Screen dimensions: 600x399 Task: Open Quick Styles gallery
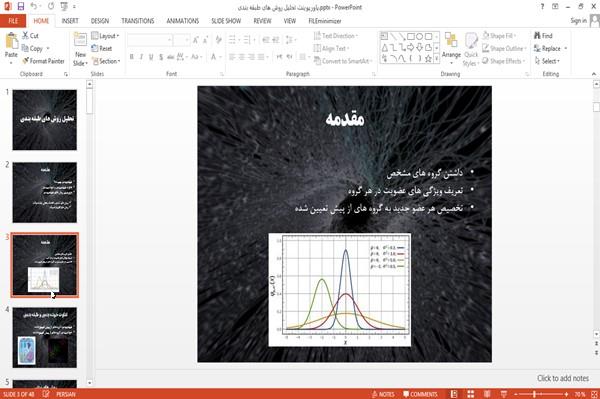[x=471, y=49]
